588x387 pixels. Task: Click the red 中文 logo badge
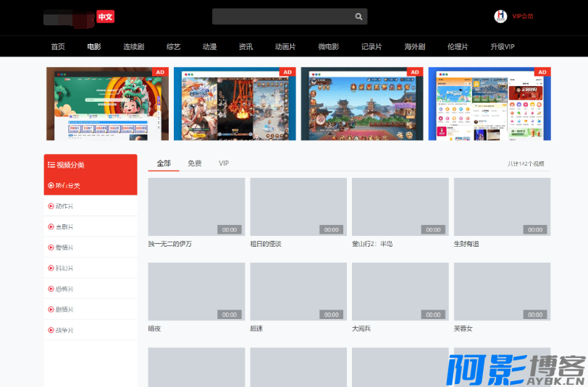(106, 16)
